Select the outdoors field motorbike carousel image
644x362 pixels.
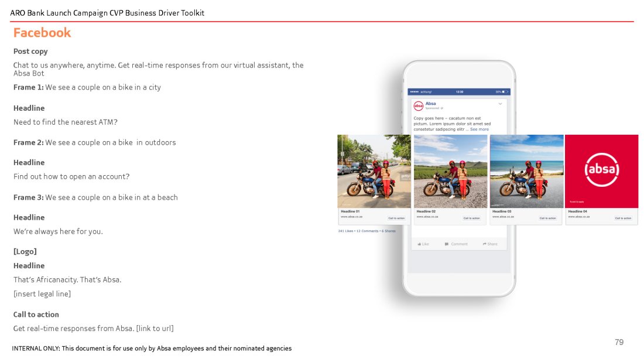tap(450, 172)
